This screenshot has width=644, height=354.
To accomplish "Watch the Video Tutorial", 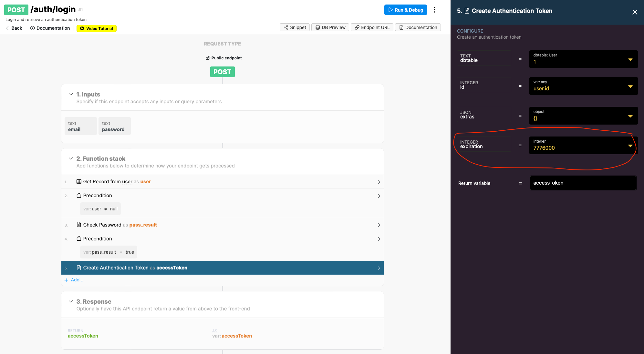I will (x=97, y=28).
